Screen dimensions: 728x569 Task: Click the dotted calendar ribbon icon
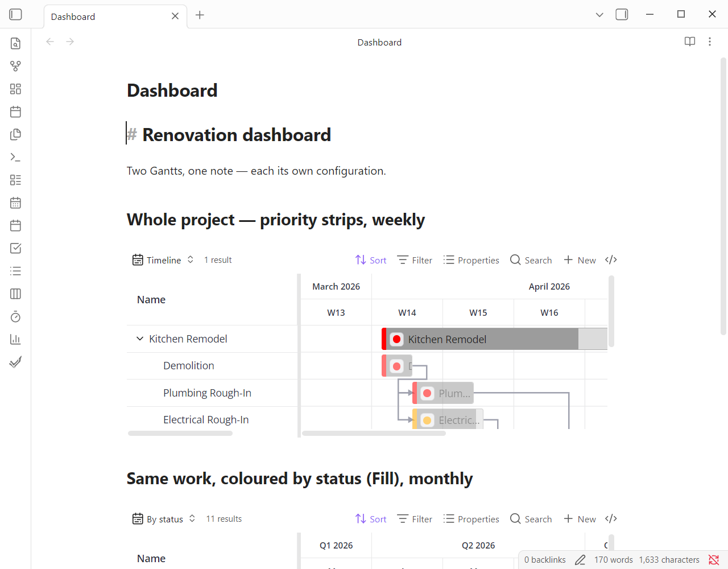(16, 203)
